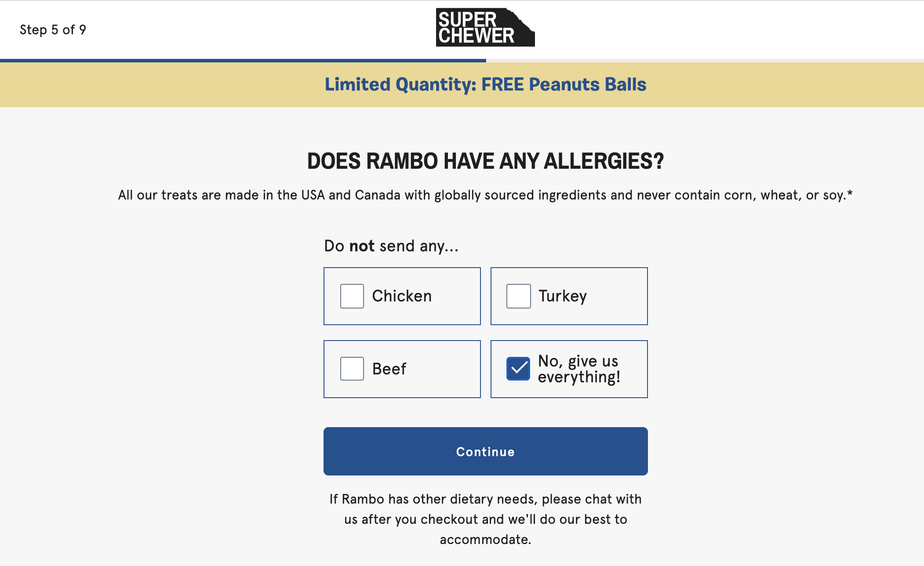Click the filled blue part of progress bar
924x566 pixels.
243,61
